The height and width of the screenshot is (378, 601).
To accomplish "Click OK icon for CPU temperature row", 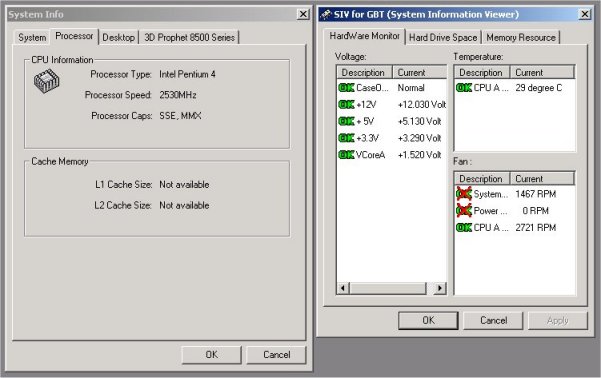I will pyautogui.click(x=464, y=88).
